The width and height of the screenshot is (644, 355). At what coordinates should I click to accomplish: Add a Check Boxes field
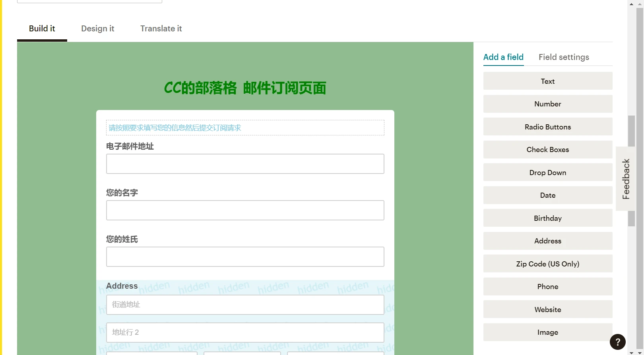(548, 149)
